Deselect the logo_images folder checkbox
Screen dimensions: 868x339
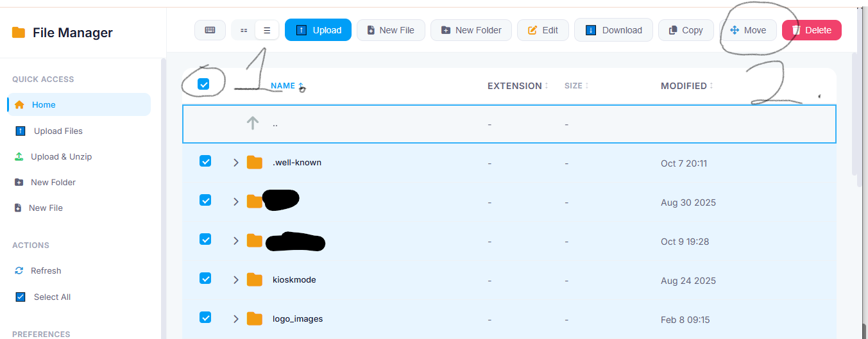click(x=205, y=317)
